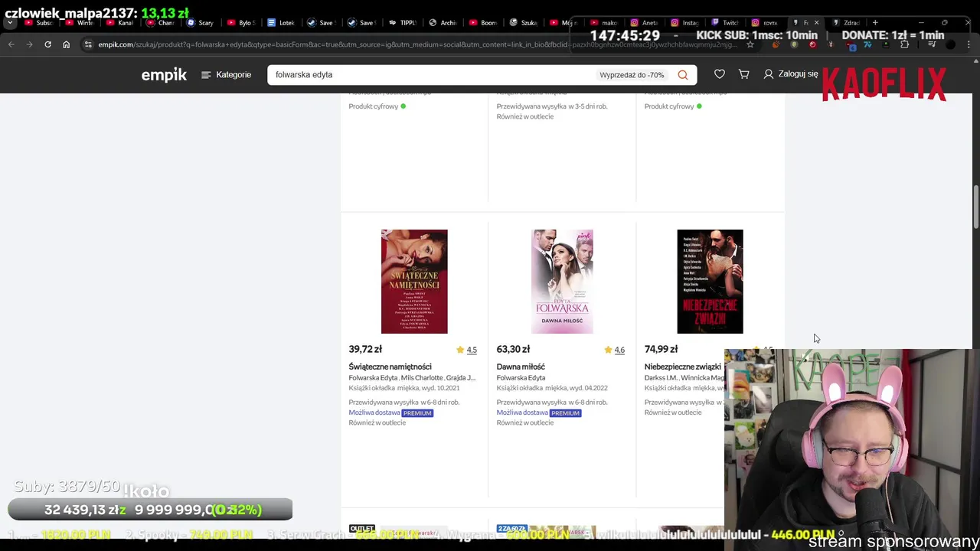Click the page vertical scrollbar thumb
This screenshot has height=551, width=980.
click(x=975, y=207)
